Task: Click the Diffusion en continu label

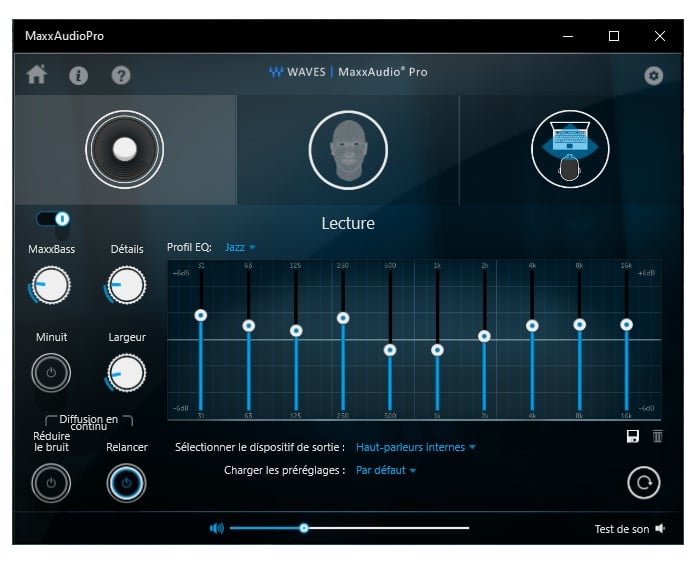Action: (89, 422)
